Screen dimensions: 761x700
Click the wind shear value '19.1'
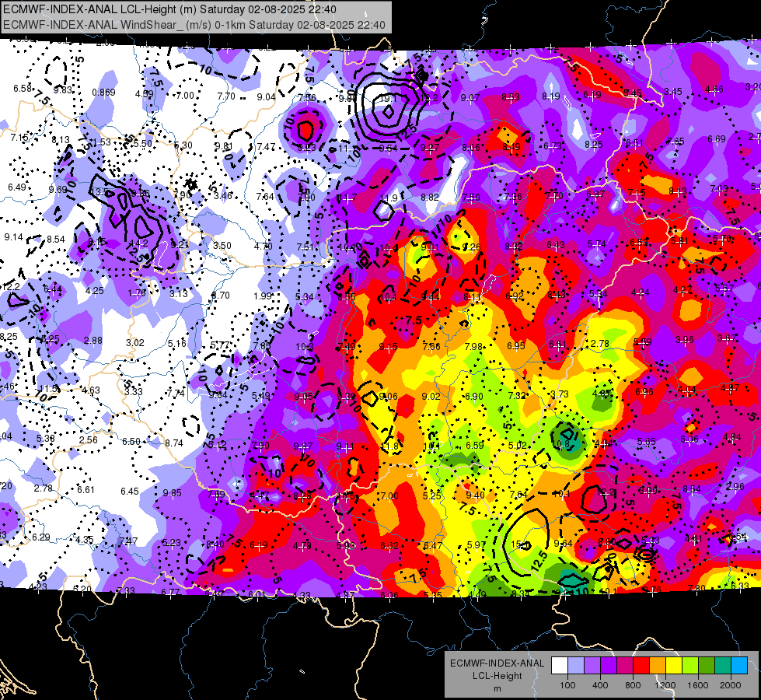(388, 99)
